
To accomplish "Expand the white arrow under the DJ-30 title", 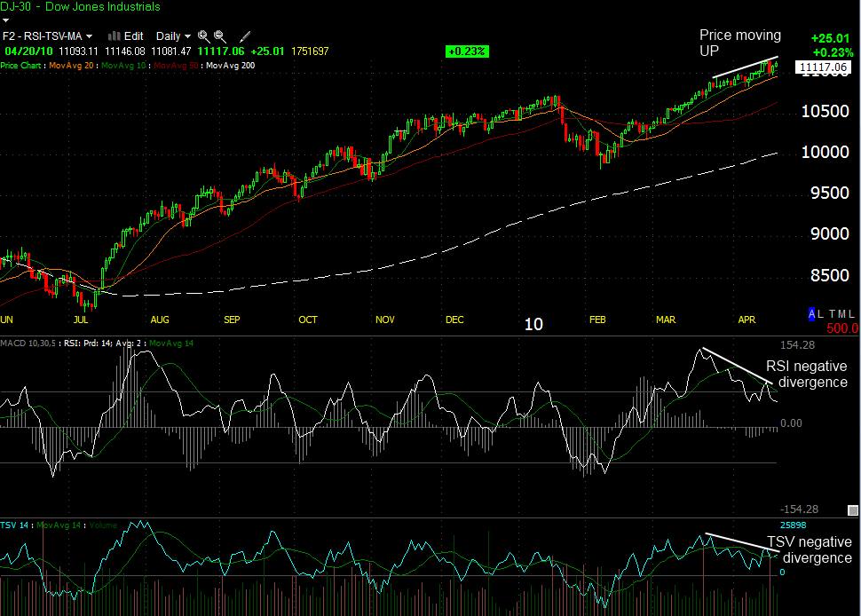I will click(5, 20).
